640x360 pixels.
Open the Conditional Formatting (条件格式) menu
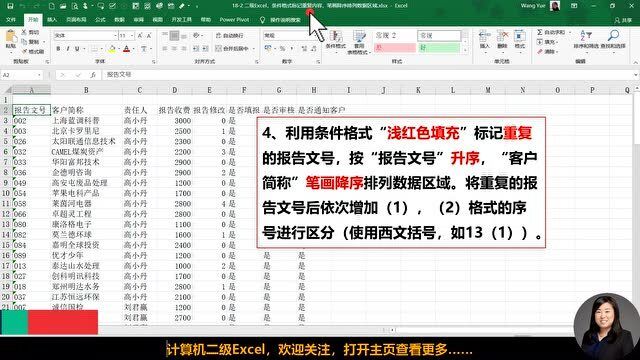[x=336, y=40]
